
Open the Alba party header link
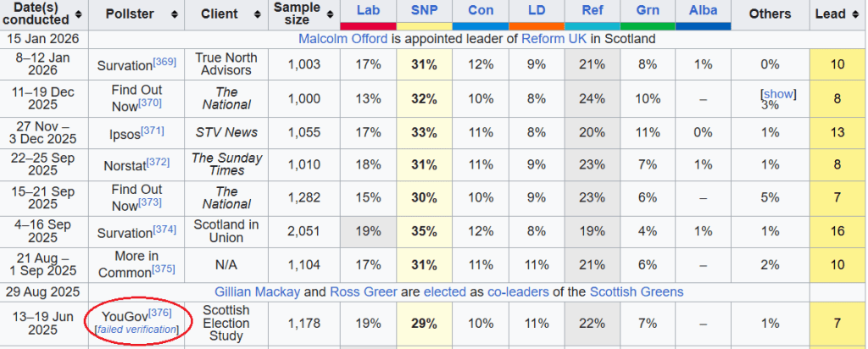click(x=703, y=10)
